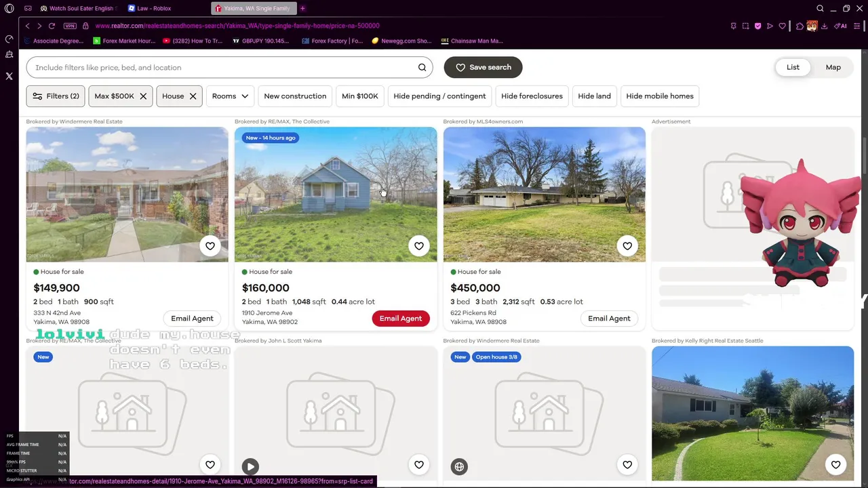Email Agent for 333 N 42nd Ave
This screenshot has height=488, width=868.
pos(192,319)
